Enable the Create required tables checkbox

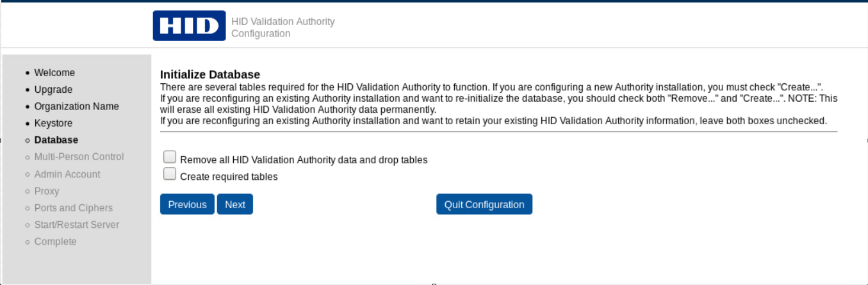pyautogui.click(x=170, y=174)
